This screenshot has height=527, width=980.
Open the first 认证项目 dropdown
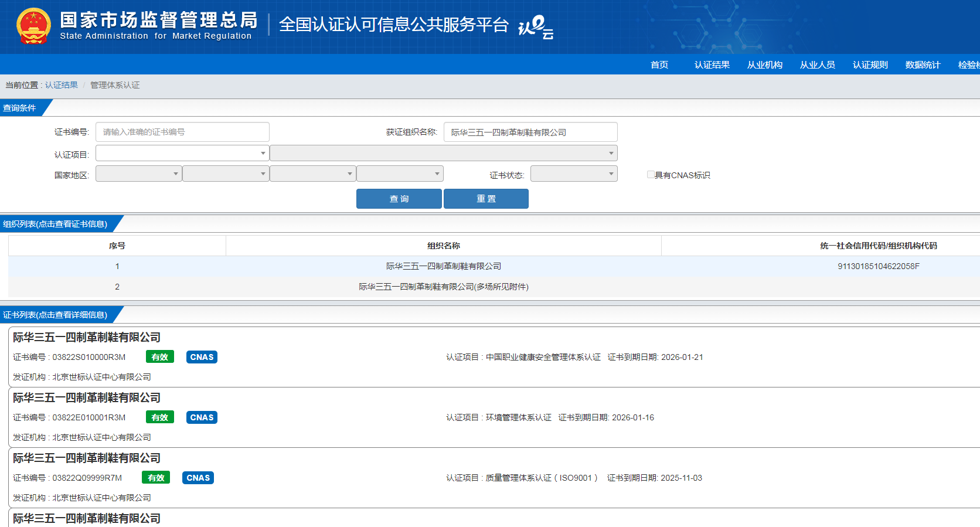(x=182, y=153)
